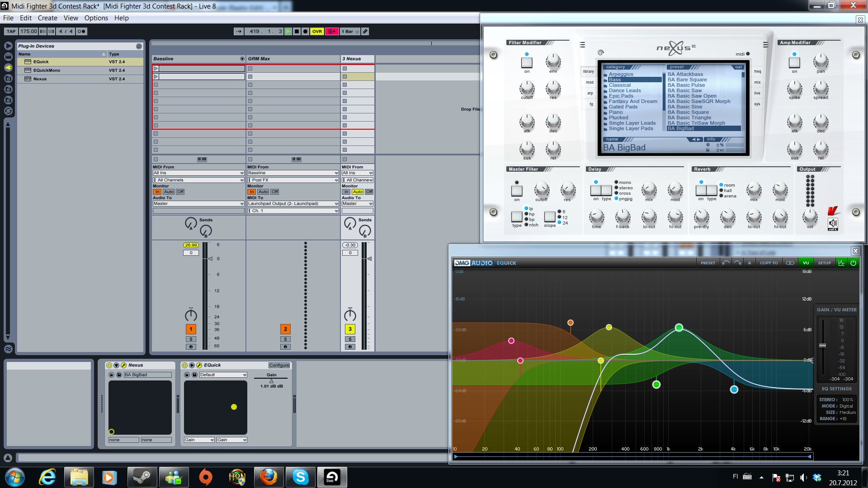Screen dimensions: 868x488
Task: Save the EQuick device preset
Action: click(194, 375)
